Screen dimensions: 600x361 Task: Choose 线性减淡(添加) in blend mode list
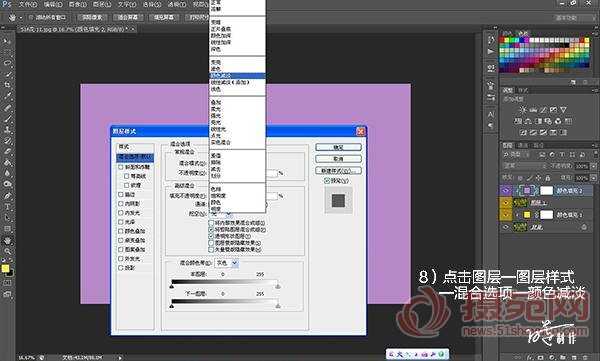click(237, 82)
